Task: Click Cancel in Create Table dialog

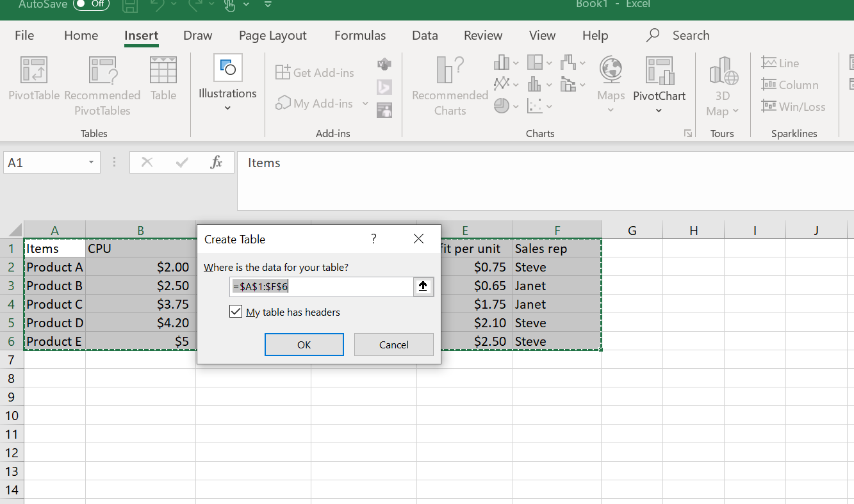Action: coord(393,345)
